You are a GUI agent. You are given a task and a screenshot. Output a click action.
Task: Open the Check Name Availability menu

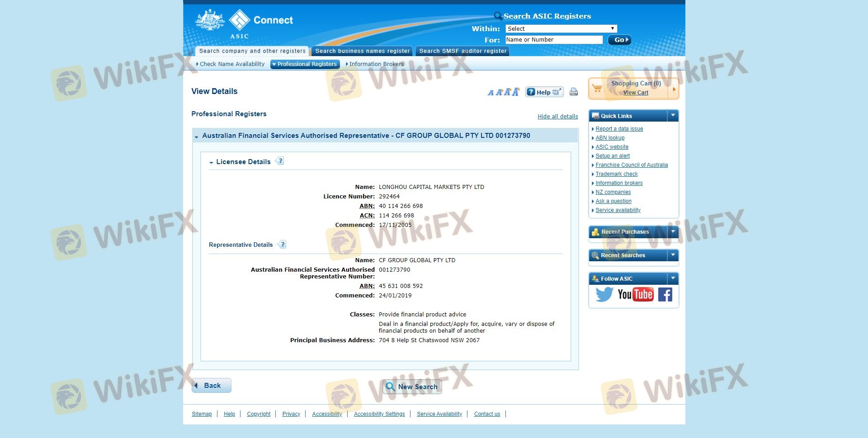231,64
